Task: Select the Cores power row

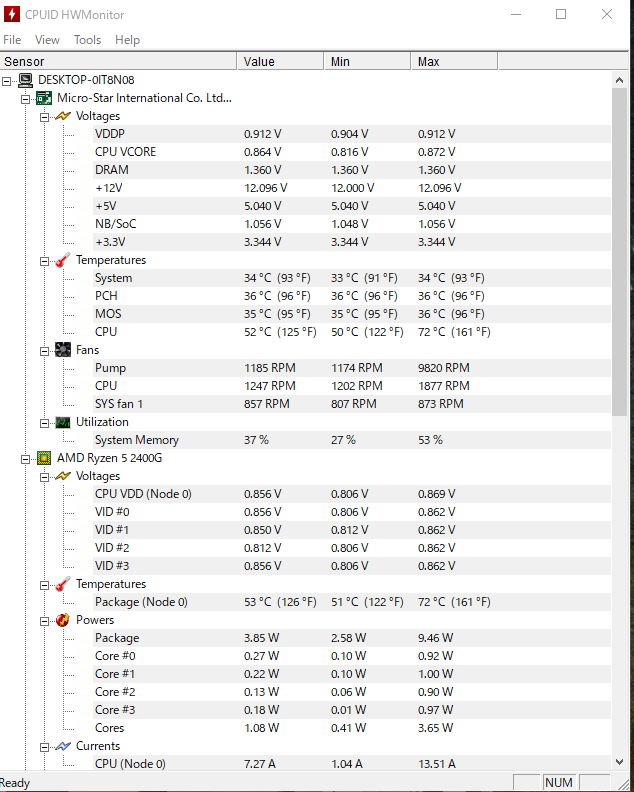Action: [x=352, y=728]
